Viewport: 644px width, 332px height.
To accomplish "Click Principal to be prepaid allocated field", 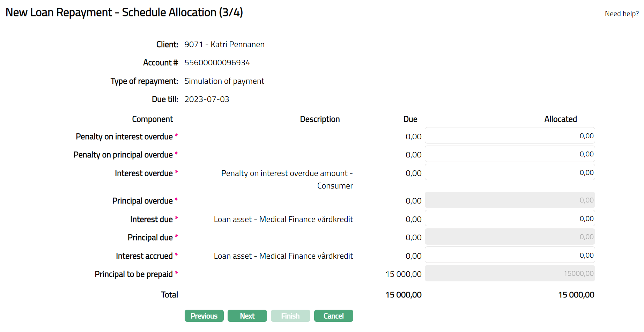I will (510, 273).
